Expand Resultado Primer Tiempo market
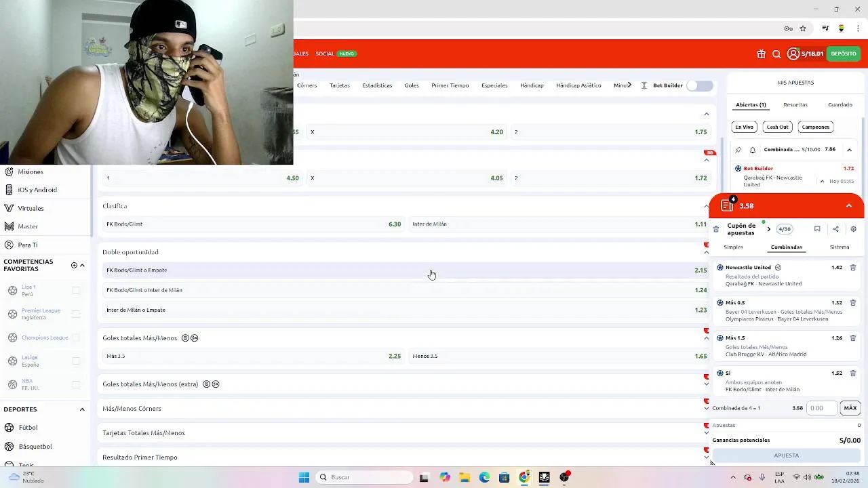868x488 pixels. (x=707, y=457)
